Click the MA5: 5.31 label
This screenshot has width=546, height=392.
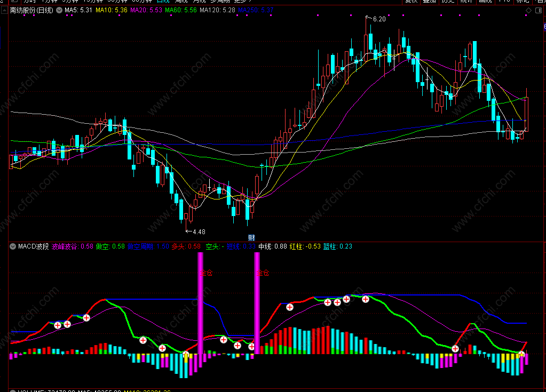click(x=78, y=10)
